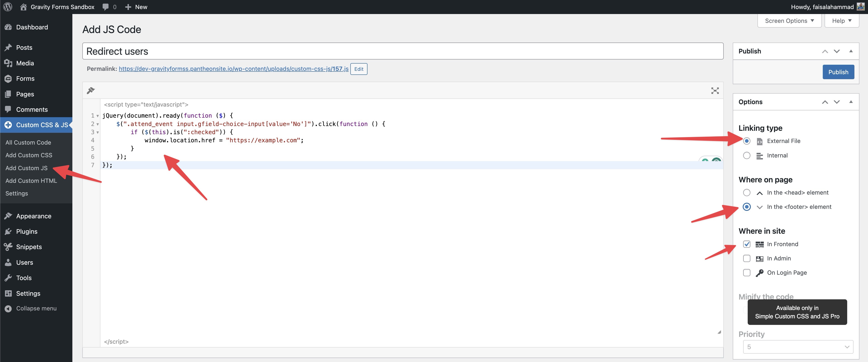Select In the footer element radio
The width and height of the screenshot is (868, 362).
tap(747, 207)
